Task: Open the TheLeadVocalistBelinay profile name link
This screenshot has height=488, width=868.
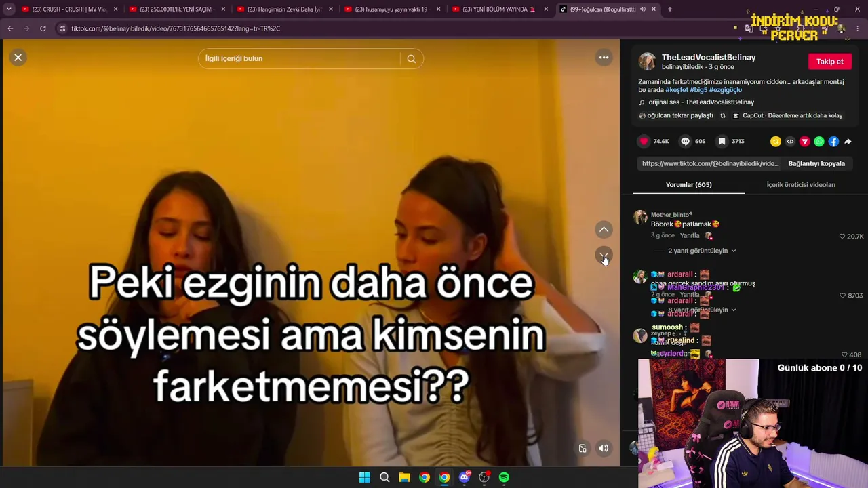Action: pos(709,58)
